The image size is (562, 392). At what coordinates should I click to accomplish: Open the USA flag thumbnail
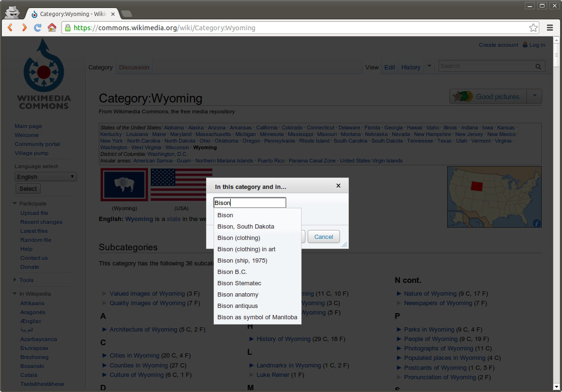[x=182, y=185]
